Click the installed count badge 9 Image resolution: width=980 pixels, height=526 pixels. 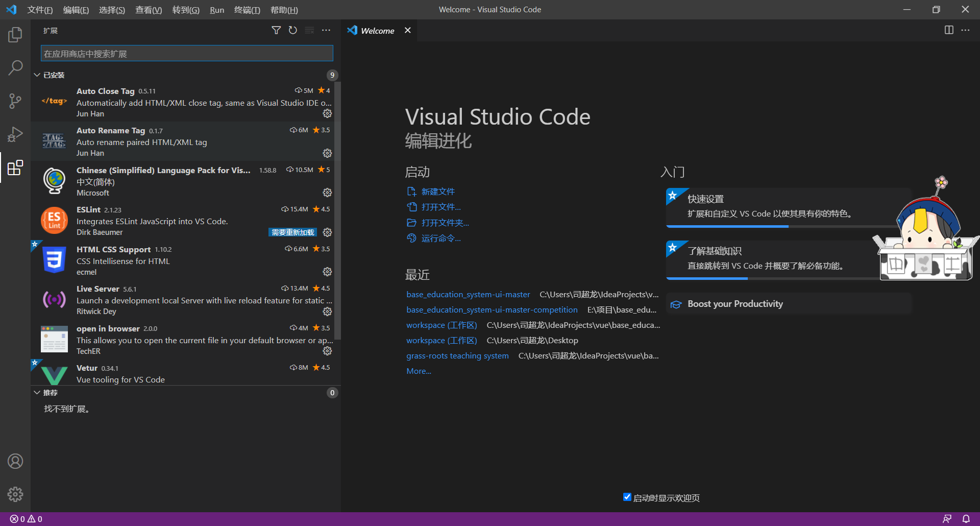[332, 75]
